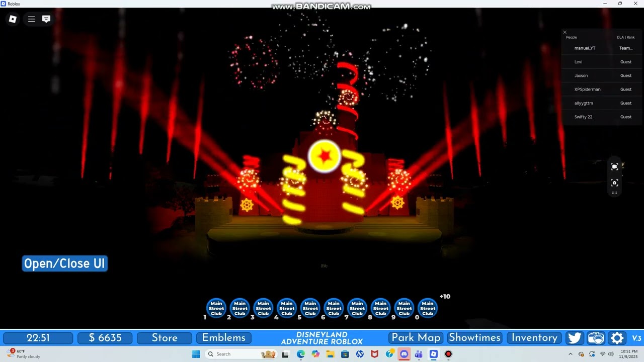
Task: Select Main Street Club item in slot 1
Action: [x=216, y=308]
